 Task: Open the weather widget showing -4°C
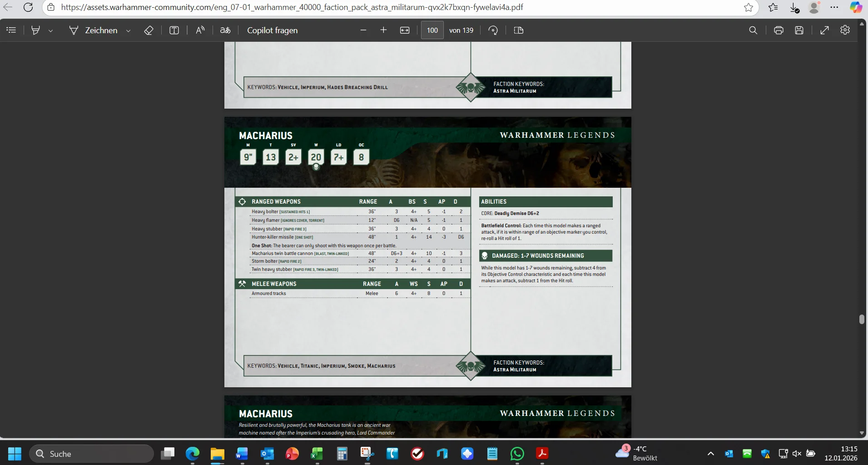click(637, 453)
